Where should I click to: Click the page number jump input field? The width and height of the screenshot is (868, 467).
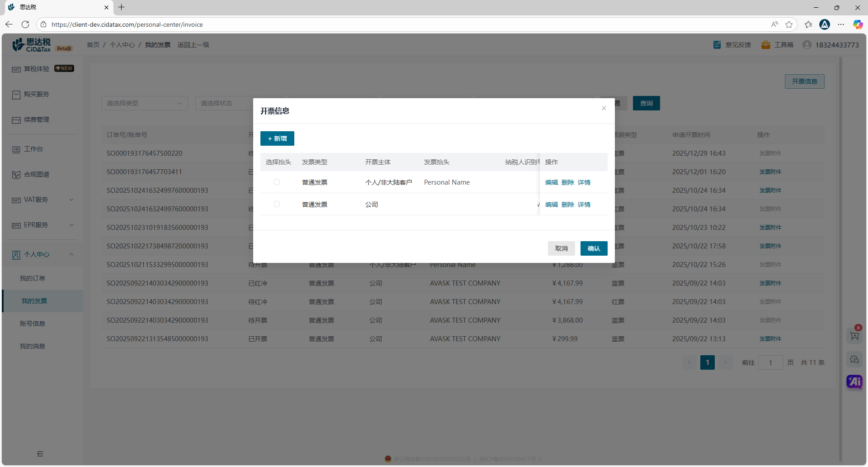[x=770, y=362]
